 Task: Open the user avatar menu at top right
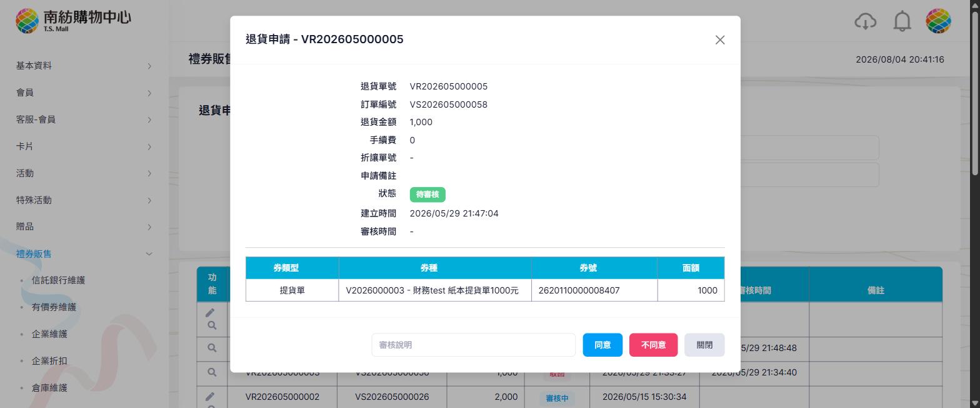coord(938,21)
